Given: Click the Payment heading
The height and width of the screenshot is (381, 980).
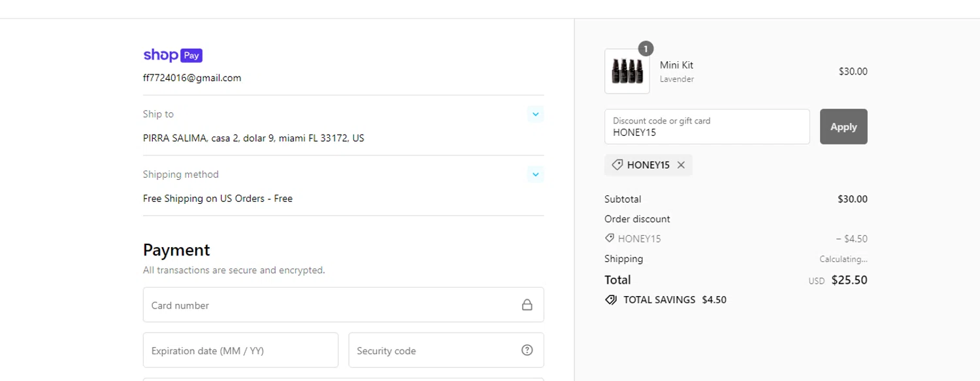Looking at the screenshot, I should [176, 250].
